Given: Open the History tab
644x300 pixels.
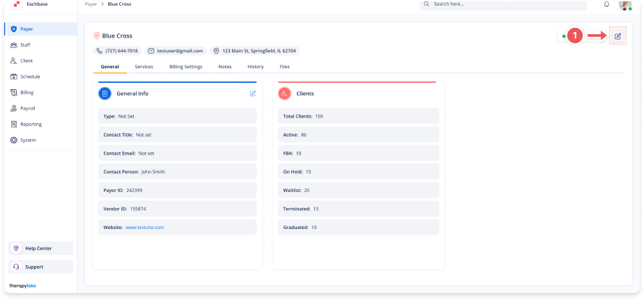Looking at the screenshot, I should [x=256, y=67].
